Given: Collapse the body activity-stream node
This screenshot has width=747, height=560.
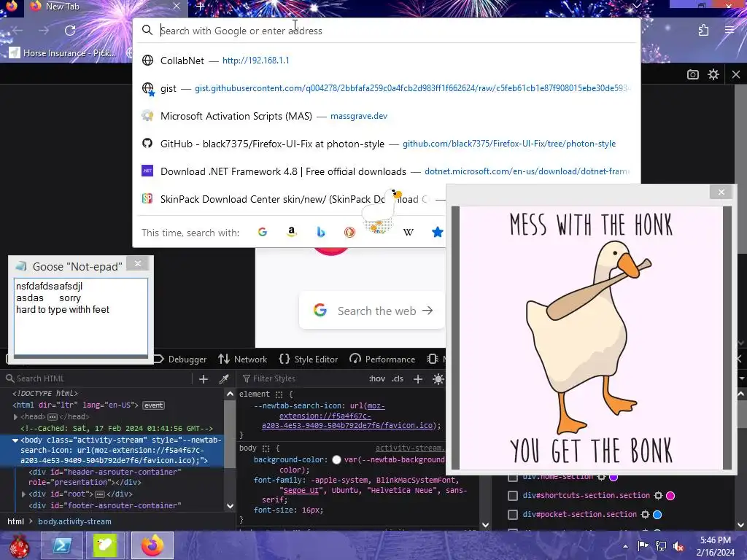Looking at the screenshot, I should click(x=15, y=440).
